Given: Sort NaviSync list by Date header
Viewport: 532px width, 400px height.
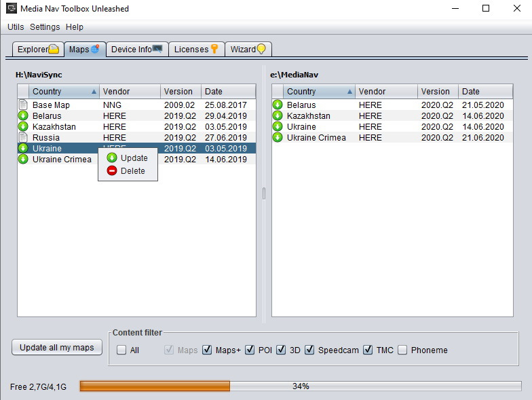Looking at the screenshot, I should click(228, 91).
